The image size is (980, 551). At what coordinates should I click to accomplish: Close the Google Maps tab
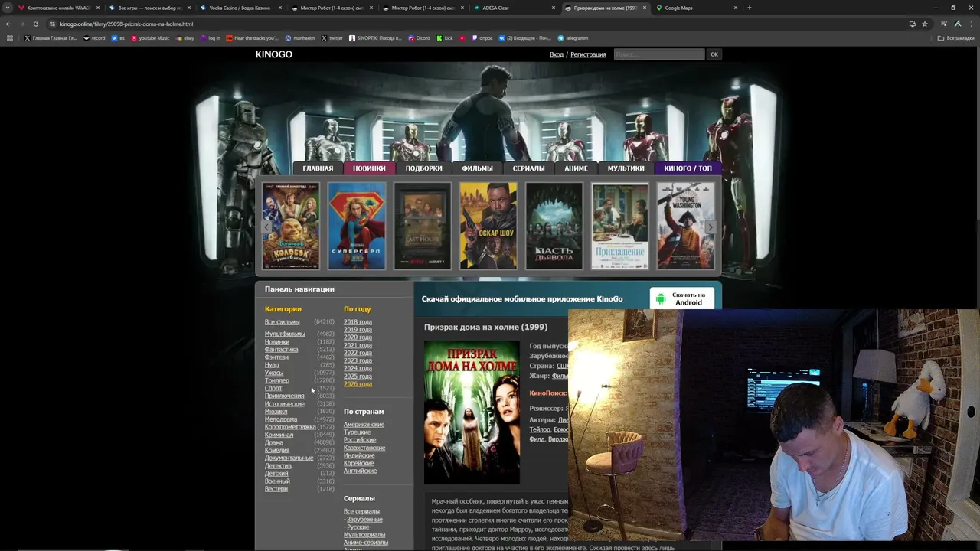736,8
